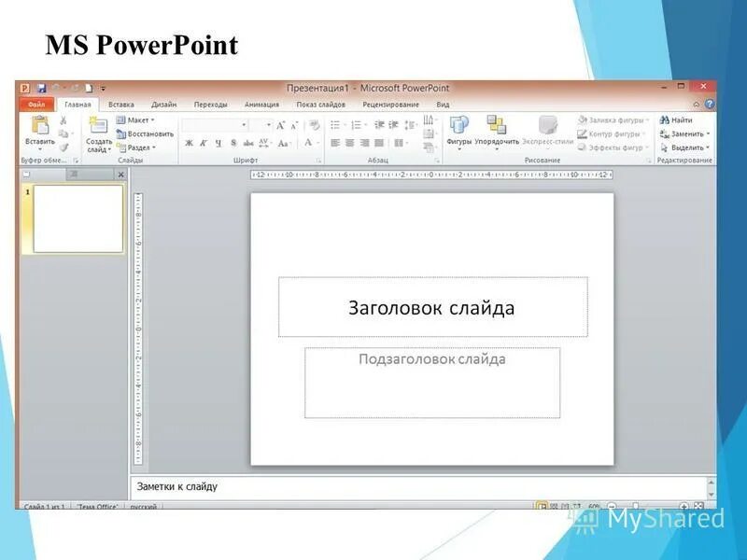Switch to the Рецензирование tab

coord(390,105)
